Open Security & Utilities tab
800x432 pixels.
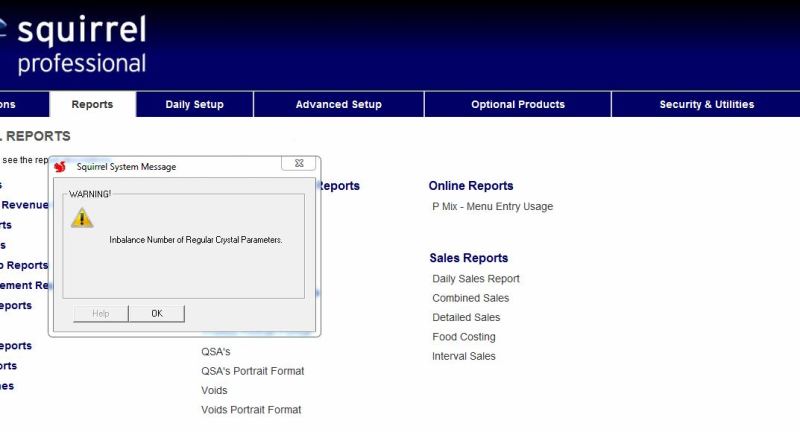coord(707,105)
